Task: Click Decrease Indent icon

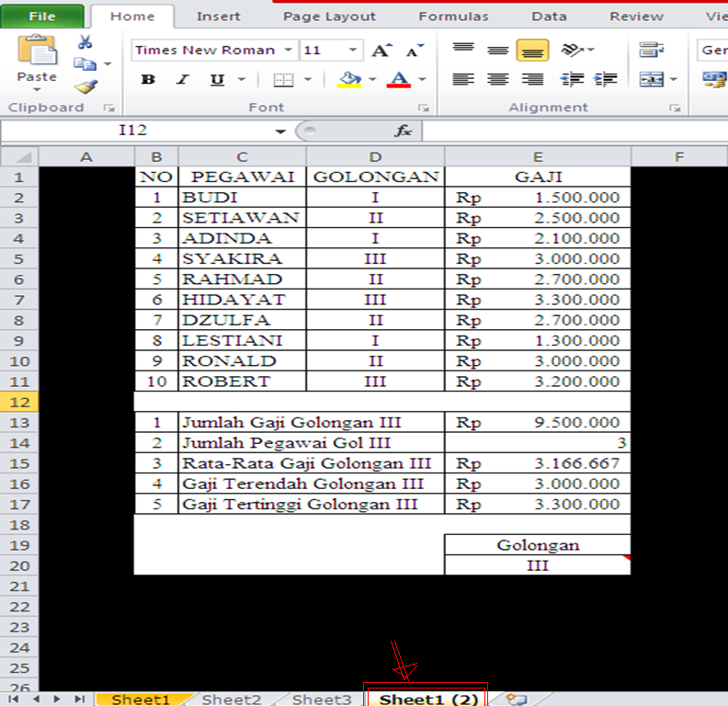Action: 572,79
